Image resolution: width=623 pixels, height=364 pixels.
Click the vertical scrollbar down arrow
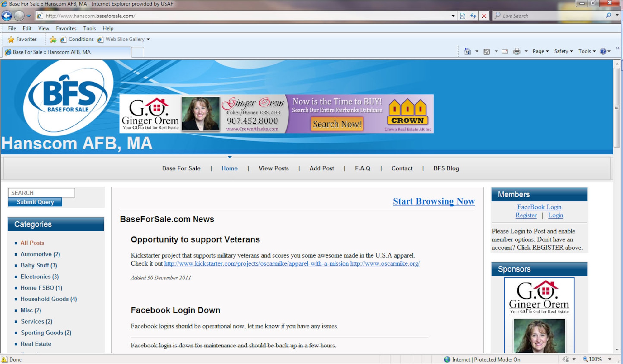tap(617, 350)
